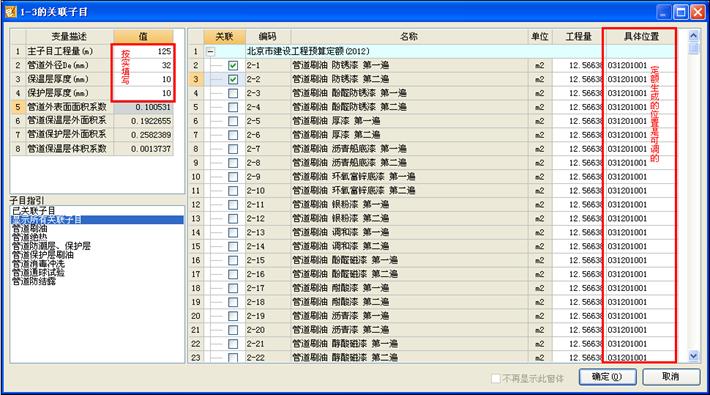Click the 管道外表面面积系数 value 0.100531

click(143, 107)
